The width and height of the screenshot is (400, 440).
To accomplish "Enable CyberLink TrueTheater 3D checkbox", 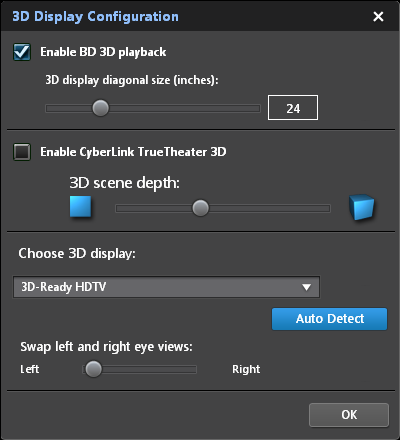I will tap(22, 152).
